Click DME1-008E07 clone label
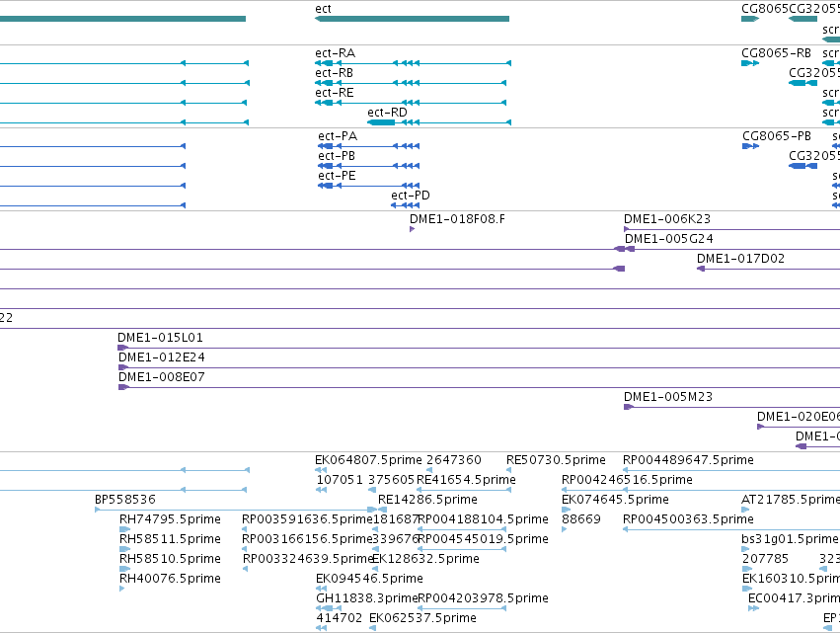The width and height of the screenshot is (840, 633). [x=162, y=377]
